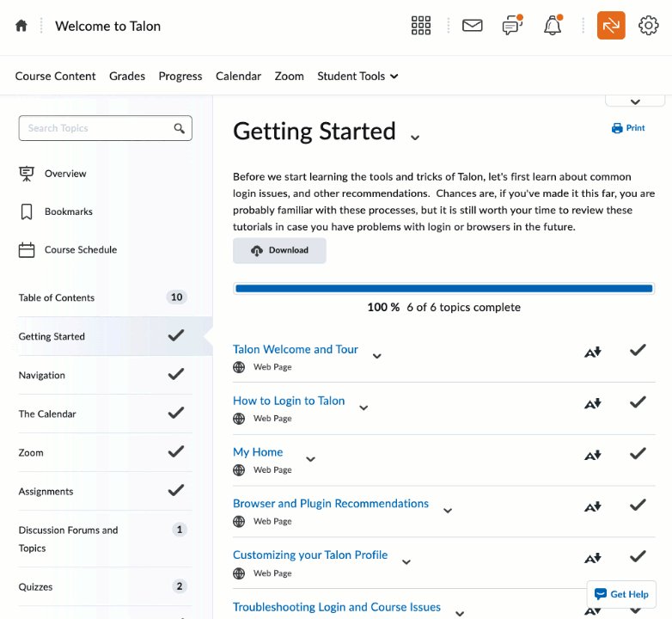The image size is (672, 619).
Task: Click the orange role switch icon
Action: [611, 26]
